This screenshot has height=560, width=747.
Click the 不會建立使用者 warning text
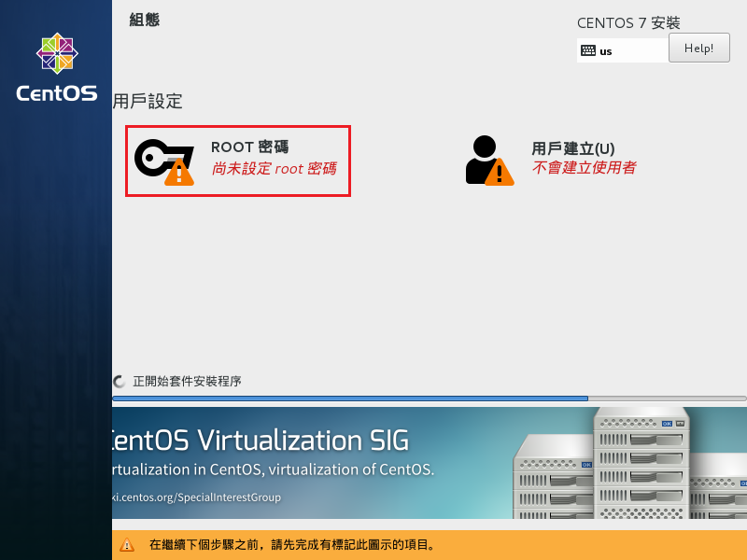tap(585, 168)
